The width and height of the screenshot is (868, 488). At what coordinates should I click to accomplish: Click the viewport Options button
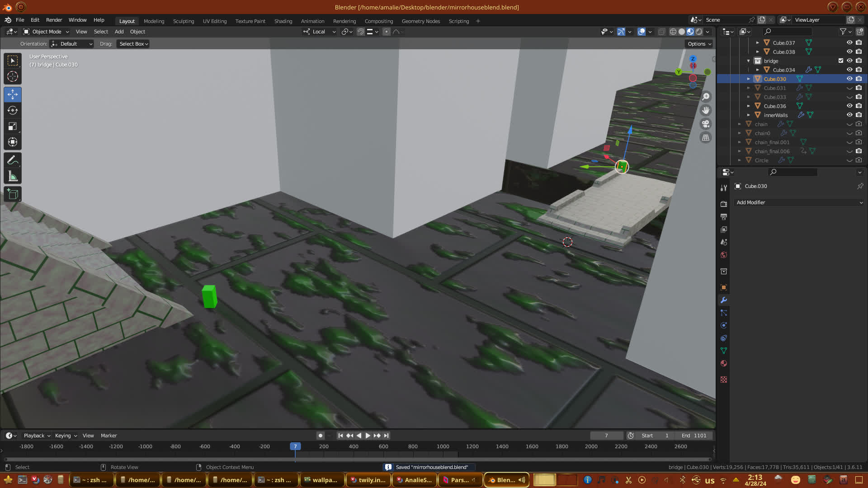699,44
